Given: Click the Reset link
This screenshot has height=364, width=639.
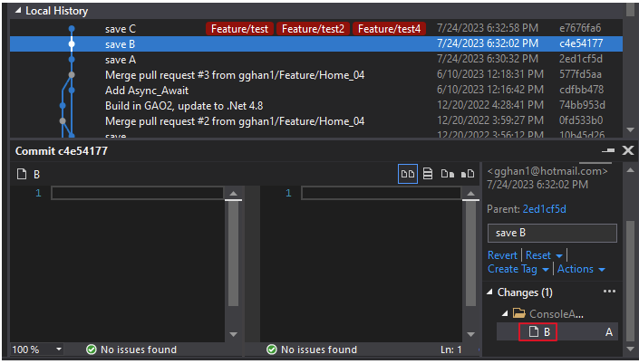Looking at the screenshot, I should pos(537,255).
